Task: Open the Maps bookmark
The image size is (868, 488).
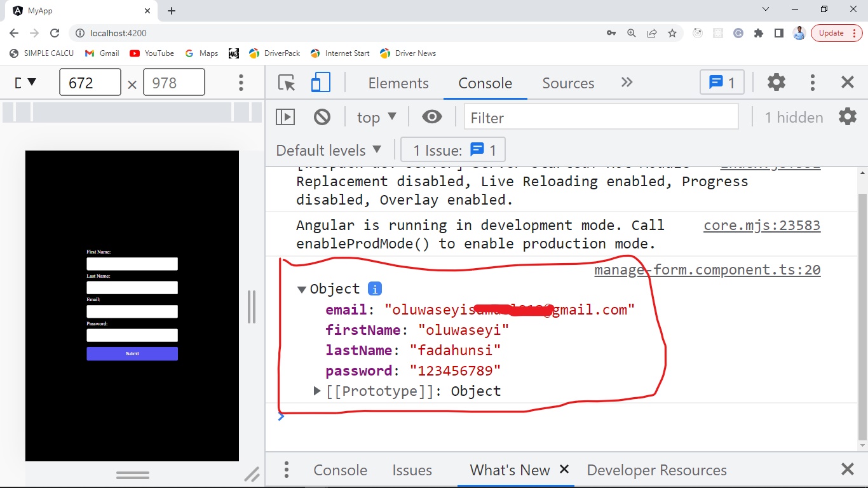Action: pos(201,53)
